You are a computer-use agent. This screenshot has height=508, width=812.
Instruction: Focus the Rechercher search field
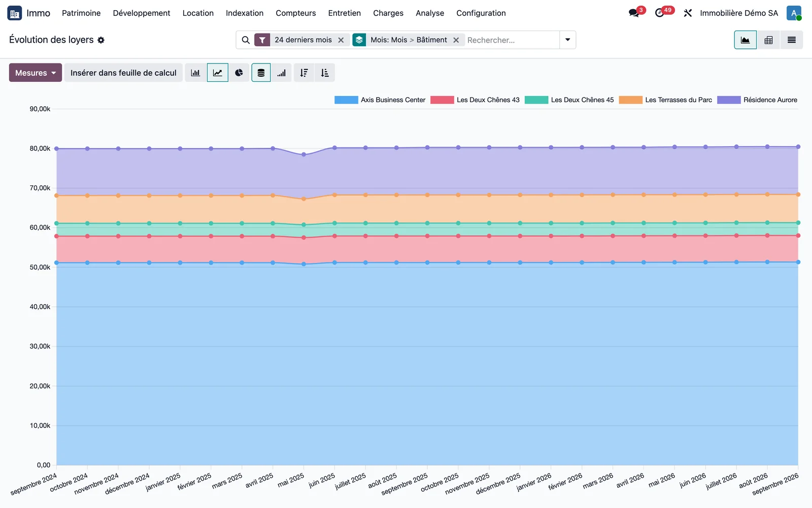(512, 40)
